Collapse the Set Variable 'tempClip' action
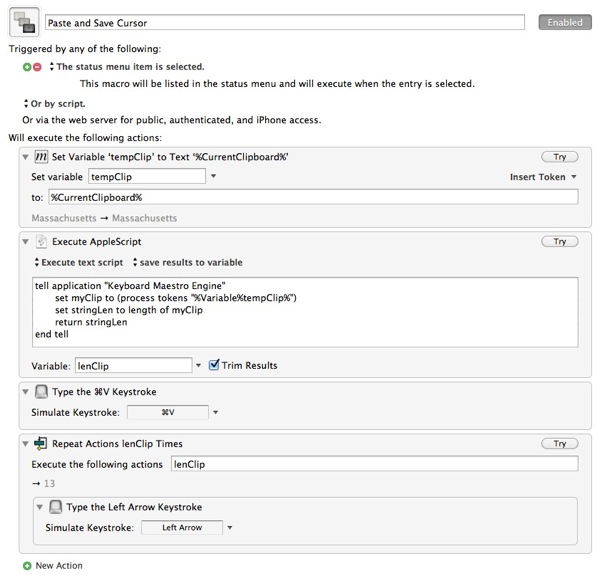The image size is (600, 576). click(x=26, y=157)
